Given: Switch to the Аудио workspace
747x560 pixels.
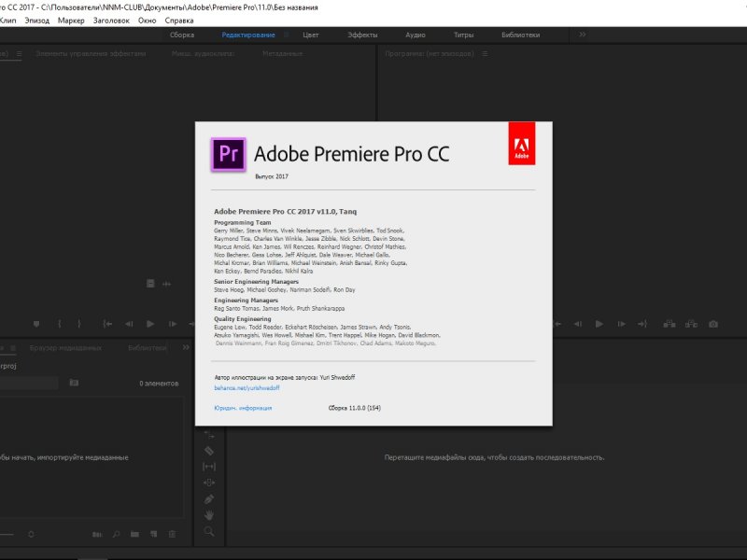Looking at the screenshot, I should tap(416, 35).
